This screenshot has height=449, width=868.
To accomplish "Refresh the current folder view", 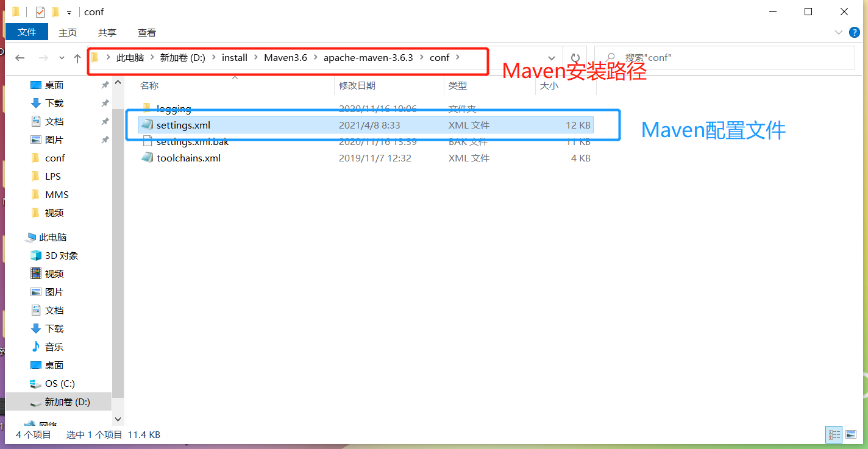I will (x=575, y=57).
